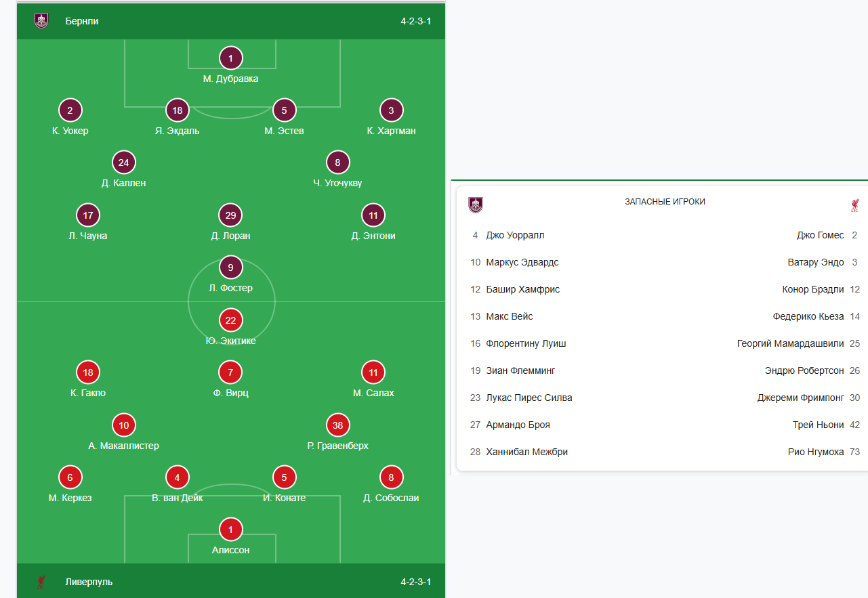Click Алиссон's goalkeeper marker
This screenshot has width=868, height=598.
click(x=231, y=530)
